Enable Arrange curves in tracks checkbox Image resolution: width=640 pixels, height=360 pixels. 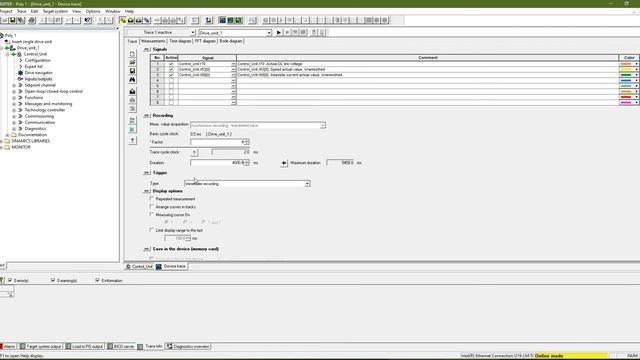151,207
